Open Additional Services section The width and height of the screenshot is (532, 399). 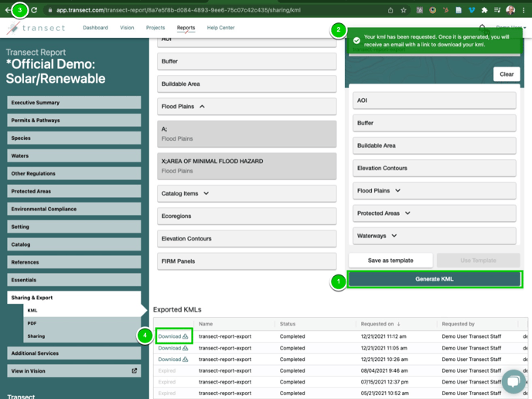[74, 353]
